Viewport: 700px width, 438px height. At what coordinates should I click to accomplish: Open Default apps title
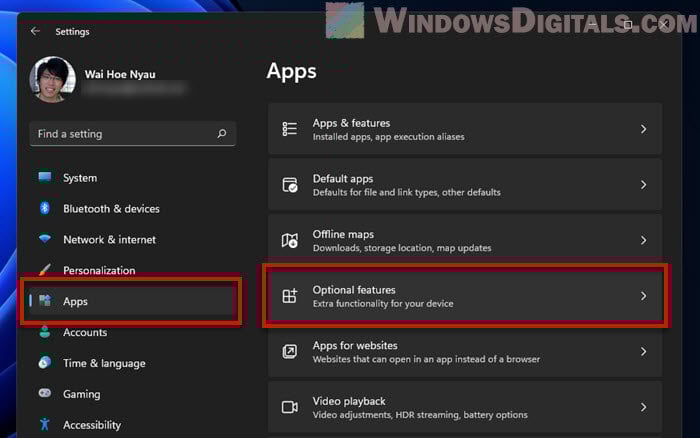[343, 179]
